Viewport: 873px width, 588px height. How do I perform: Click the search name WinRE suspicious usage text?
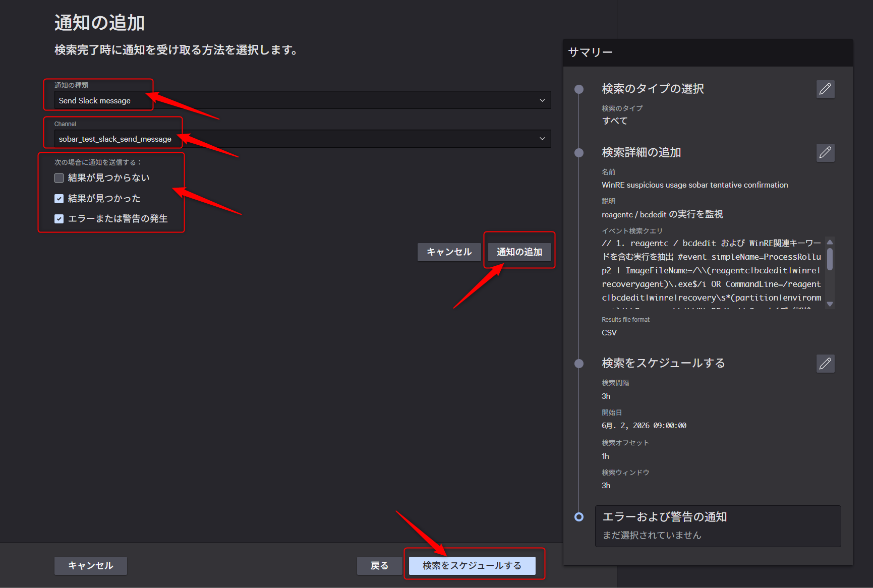coord(694,185)
